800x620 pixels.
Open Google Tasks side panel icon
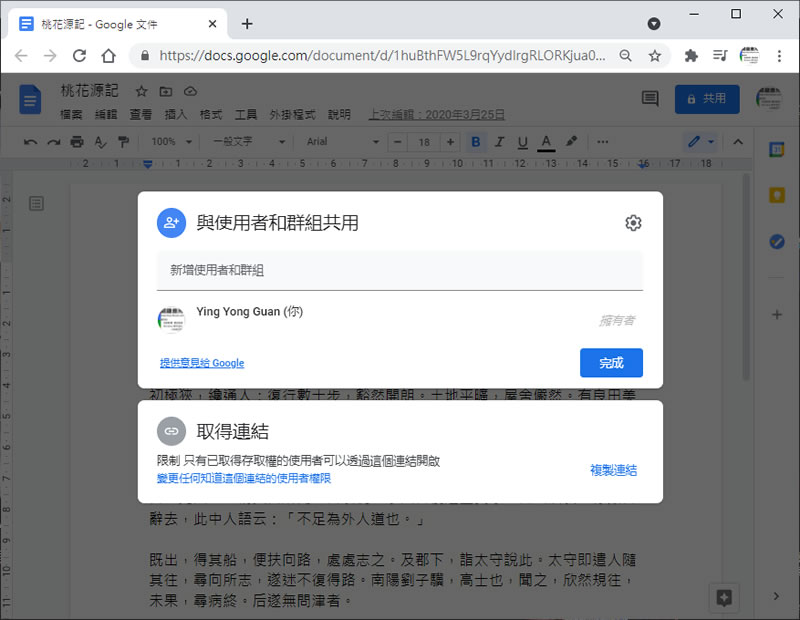[x=777, y=241]
